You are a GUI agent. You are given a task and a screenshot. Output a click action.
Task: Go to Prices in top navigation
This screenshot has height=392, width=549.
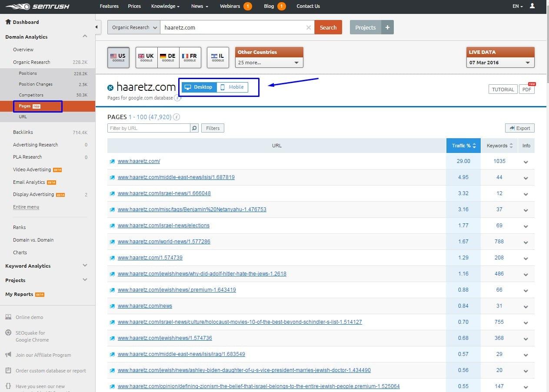click(x=134, y=6)
